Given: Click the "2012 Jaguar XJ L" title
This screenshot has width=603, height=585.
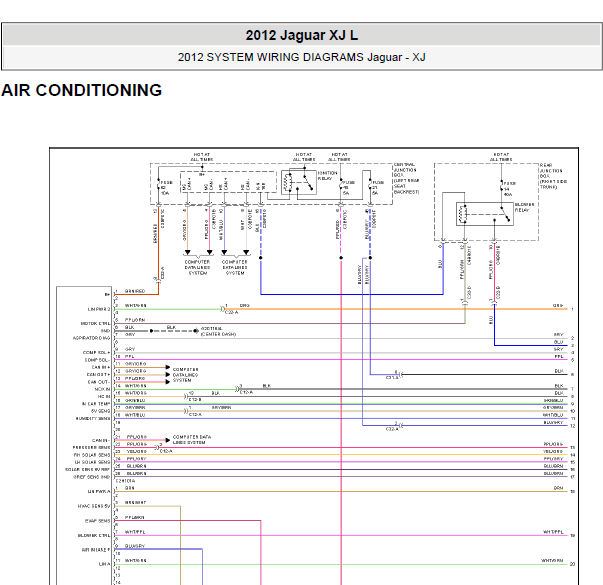Looking at the screenshot, I should (302, 35).
